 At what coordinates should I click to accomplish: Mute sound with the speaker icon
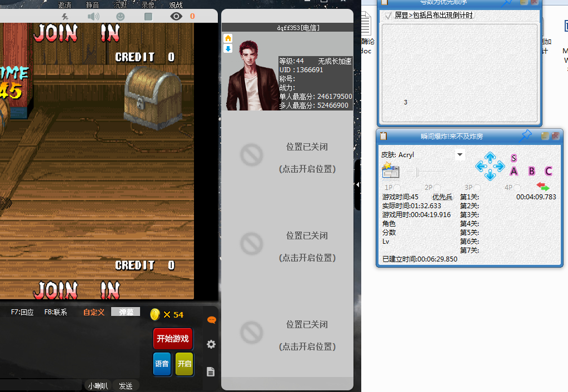[x=93, y=17]
